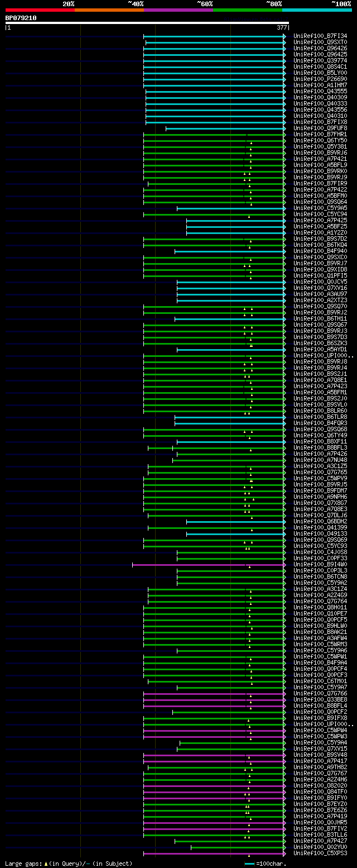Click the white query sequence ruler bar
Image resolution: width=357 pixels, height=868 pixels.
coord(147,23)
